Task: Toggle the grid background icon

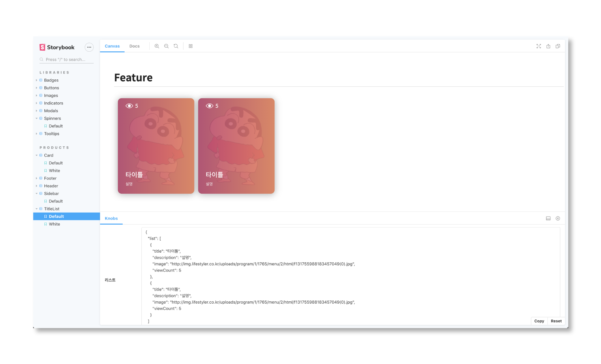Action: point(190,46)
